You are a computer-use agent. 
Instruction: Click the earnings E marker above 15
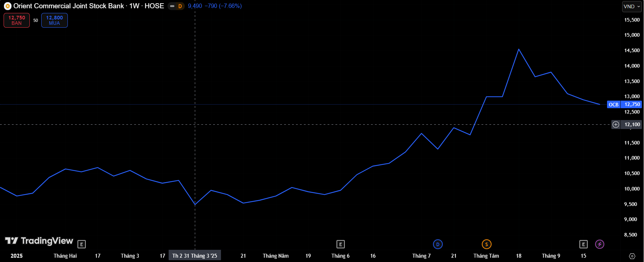(583, 244)
